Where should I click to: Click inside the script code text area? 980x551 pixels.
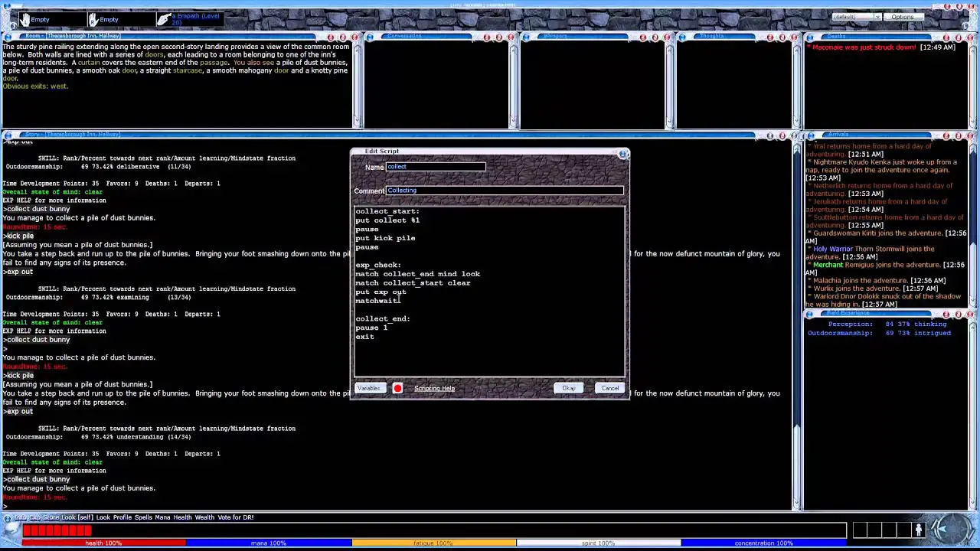[489, 291]
